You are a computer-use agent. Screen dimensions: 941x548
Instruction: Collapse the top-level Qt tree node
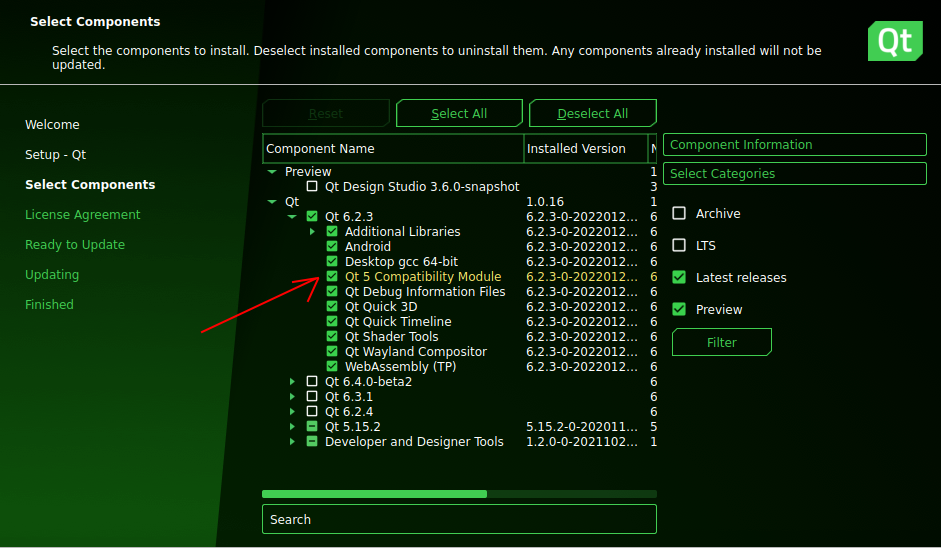(x=272, y=202)
